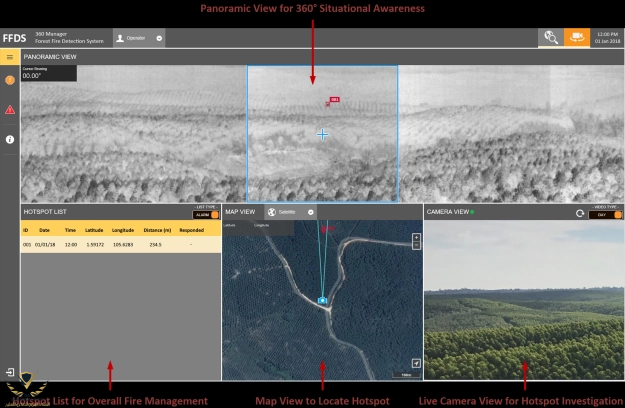Select hotspot row 001 in list

click(121, 245)
